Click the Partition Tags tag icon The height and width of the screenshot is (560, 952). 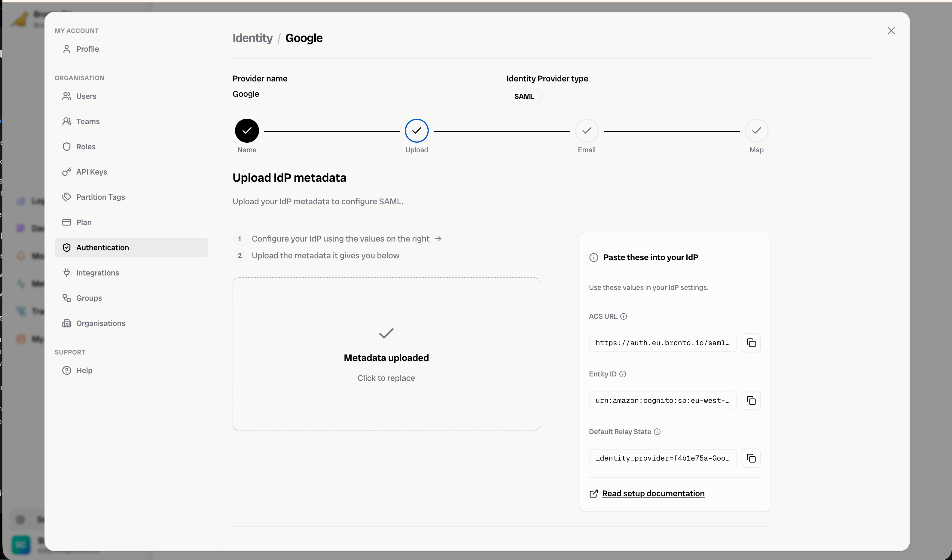[x=66, y=197]
